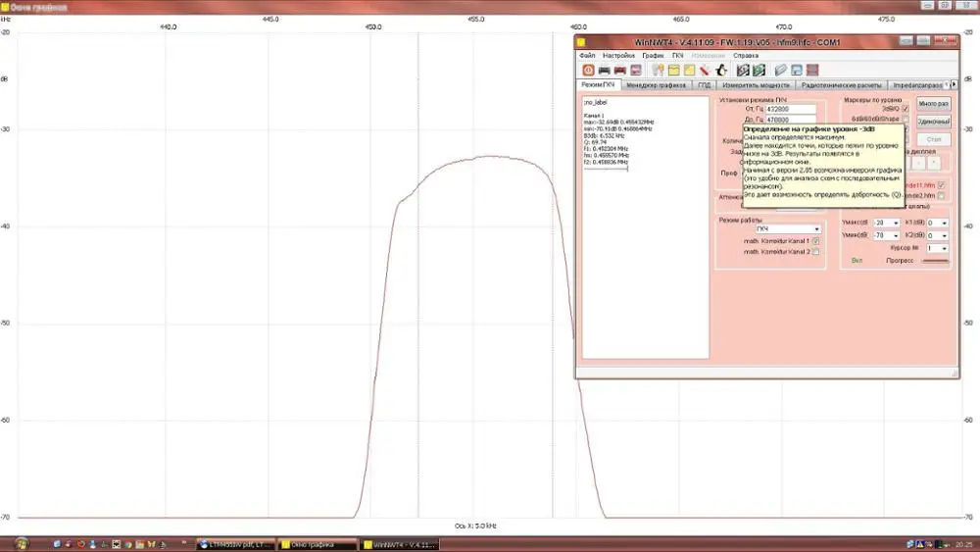Toggle the 3dB/Q marker checkbox

(906, 109)
